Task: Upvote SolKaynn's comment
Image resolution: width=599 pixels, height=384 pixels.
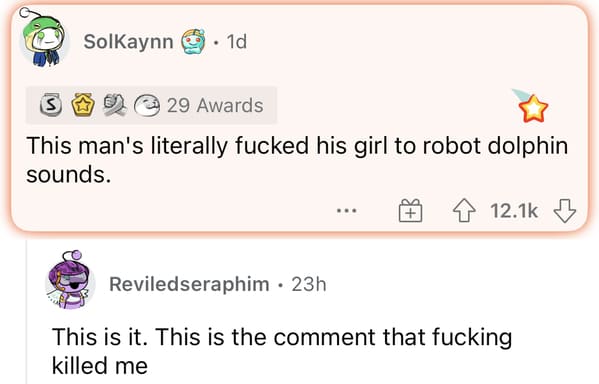Action: pos(464,211)
